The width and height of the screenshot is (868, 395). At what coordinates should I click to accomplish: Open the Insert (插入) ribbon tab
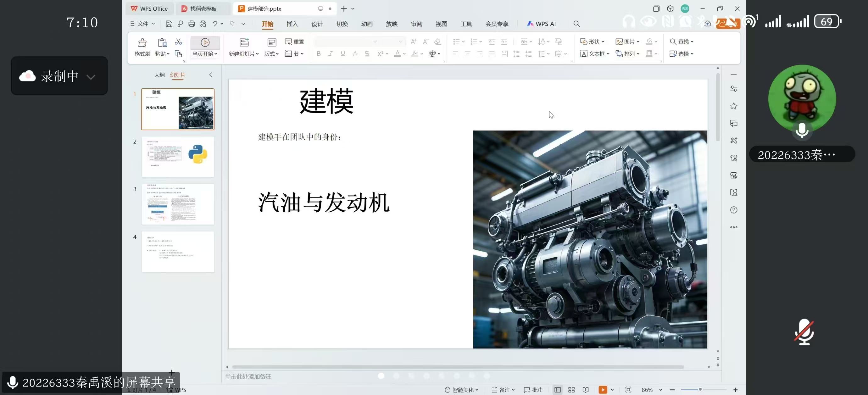[292, 24]
